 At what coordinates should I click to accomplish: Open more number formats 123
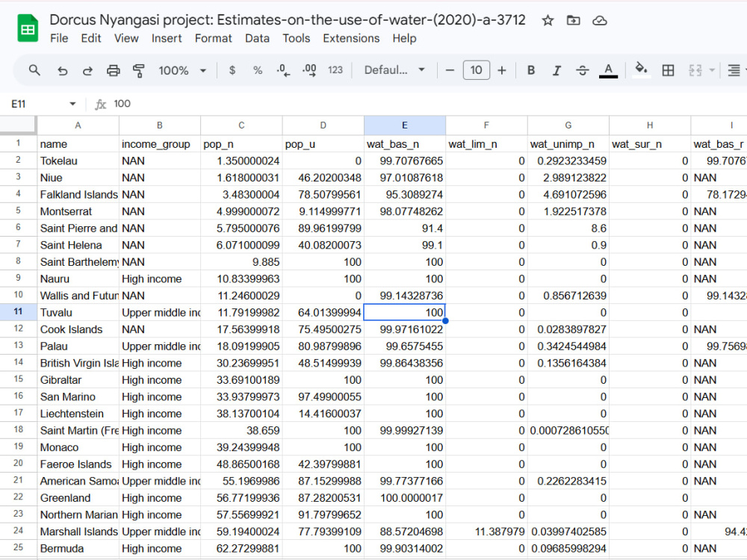(335, 70)
